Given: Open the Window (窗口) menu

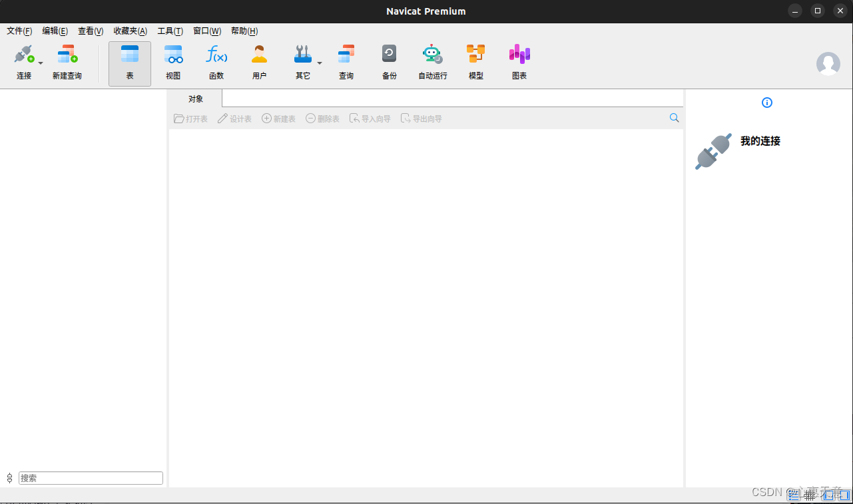Looking at the screenshot, I should [207, 31].
